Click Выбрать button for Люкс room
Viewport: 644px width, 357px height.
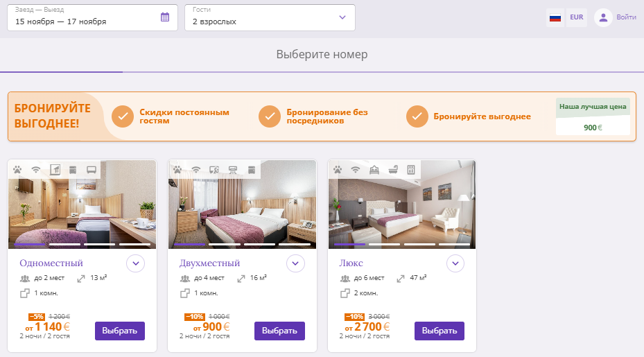(440, 331)
